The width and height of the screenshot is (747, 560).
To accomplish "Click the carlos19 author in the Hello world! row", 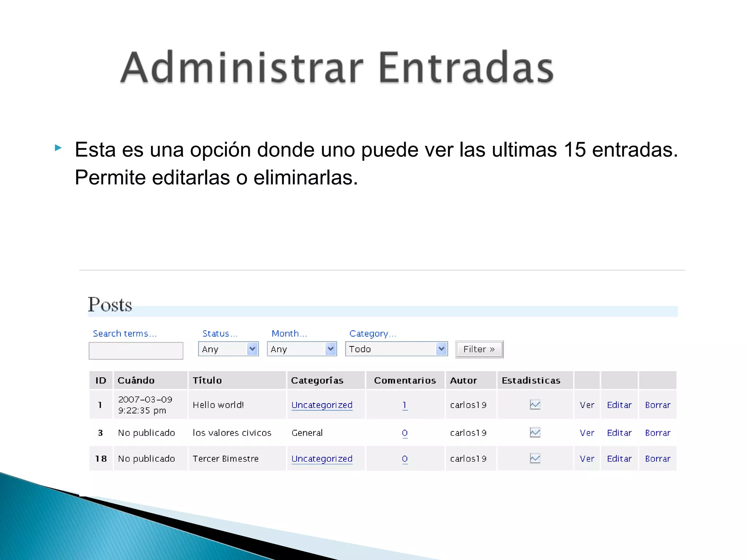I will 468,405.
